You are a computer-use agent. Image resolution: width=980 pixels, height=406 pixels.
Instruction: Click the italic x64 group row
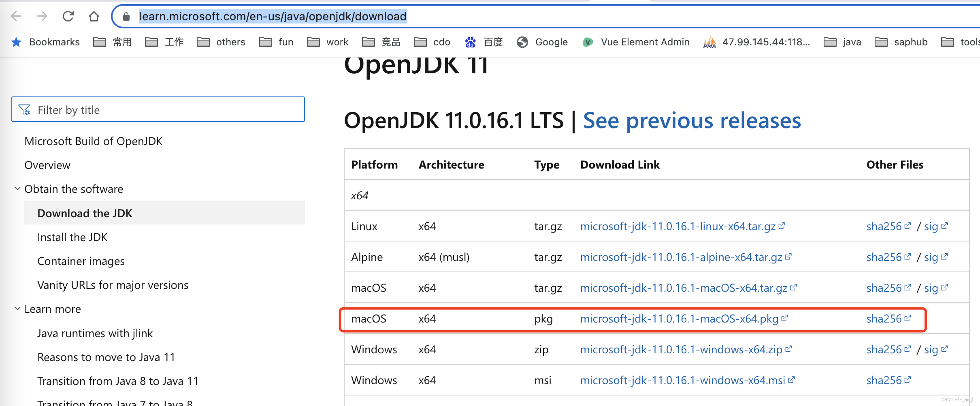click(657, 195)
